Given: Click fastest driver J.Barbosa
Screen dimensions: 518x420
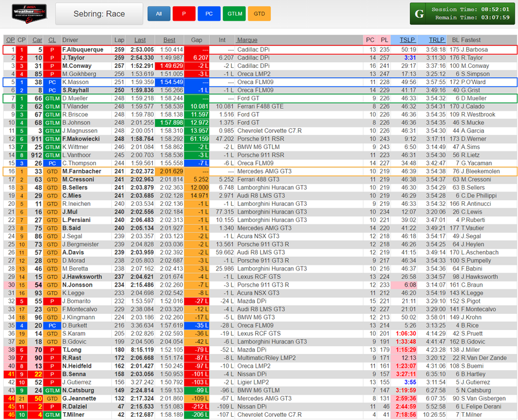Looking at the screenshot, I should 475,50.
